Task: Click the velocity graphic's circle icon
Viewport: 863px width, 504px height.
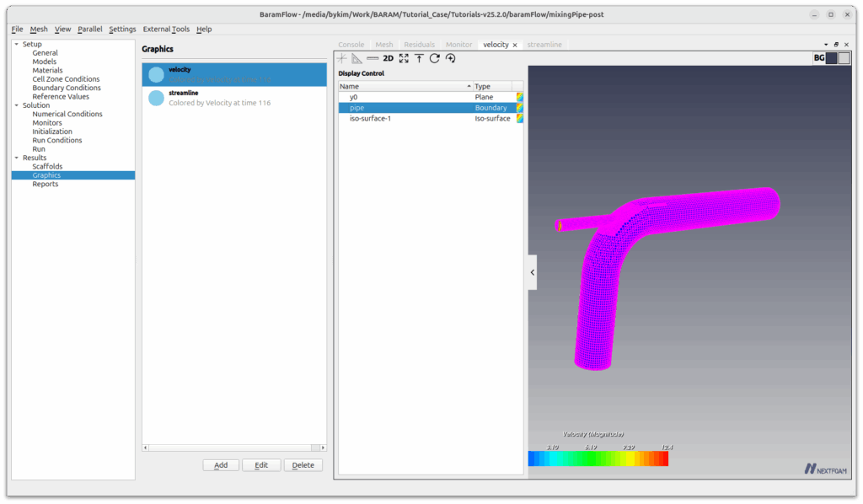Action: 156,74
